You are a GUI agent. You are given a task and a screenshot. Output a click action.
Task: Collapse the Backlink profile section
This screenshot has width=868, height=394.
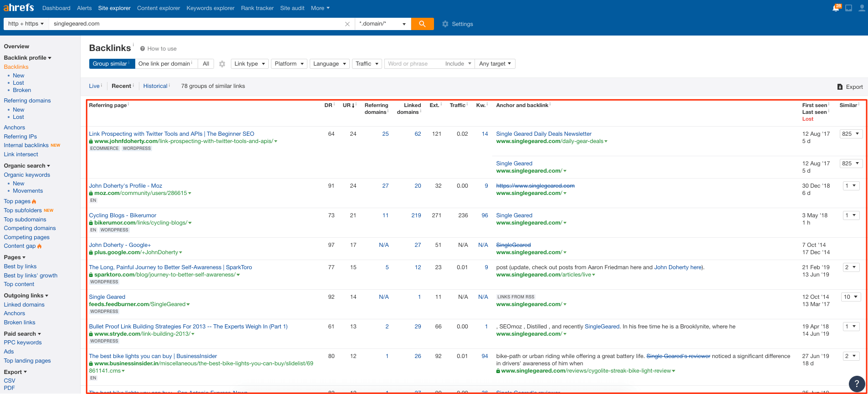(27, 58)
